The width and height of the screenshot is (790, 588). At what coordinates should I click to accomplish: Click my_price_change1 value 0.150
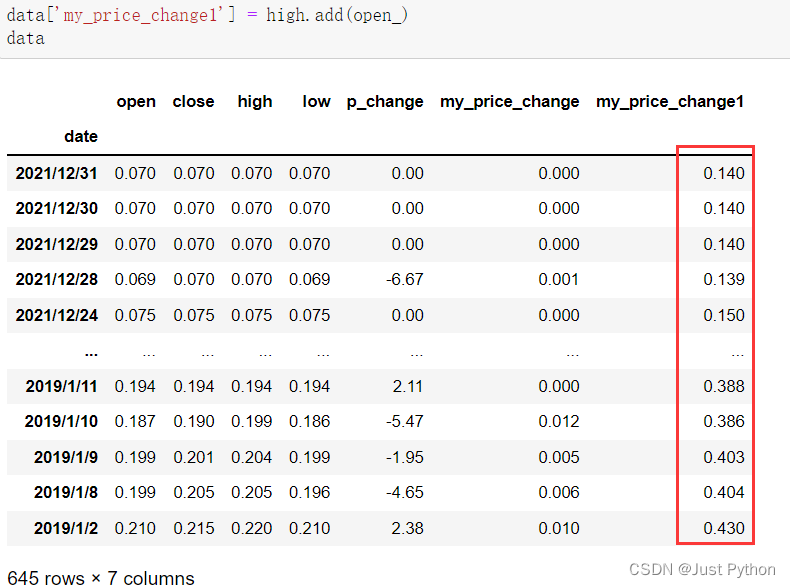point(724,315)
